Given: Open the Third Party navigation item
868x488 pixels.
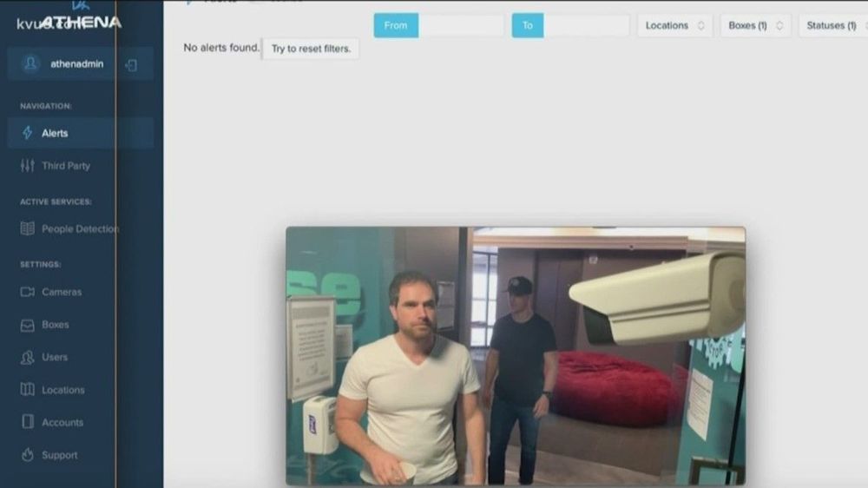Looking at the screenshot, I should click(x=66, y=166).
